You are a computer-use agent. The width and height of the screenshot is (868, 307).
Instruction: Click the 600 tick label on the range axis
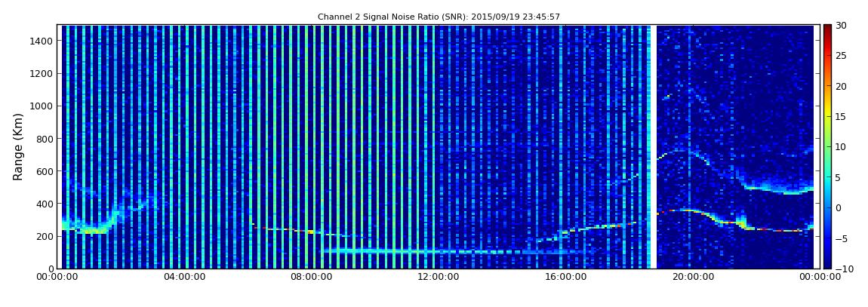click(x=45, y=171)
